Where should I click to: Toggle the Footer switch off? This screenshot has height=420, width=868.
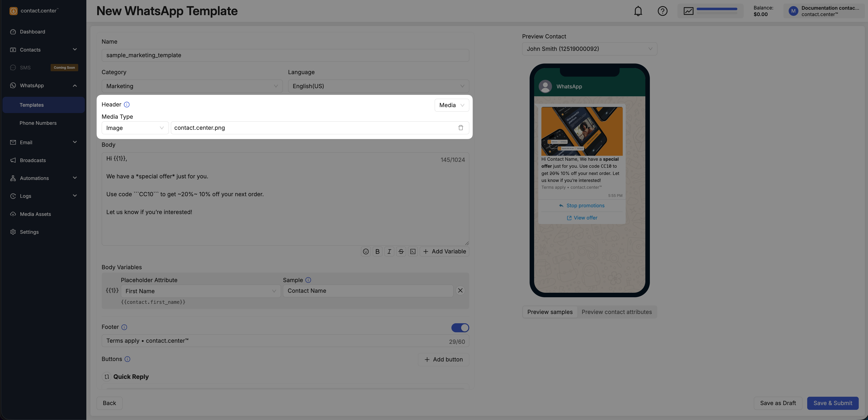(460, 328)
